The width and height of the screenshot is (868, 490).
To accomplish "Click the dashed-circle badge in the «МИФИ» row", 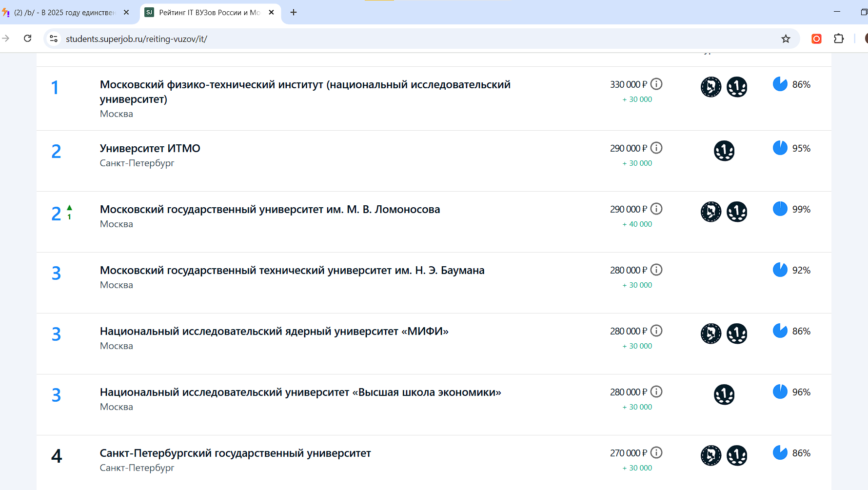I will point(711,333).
